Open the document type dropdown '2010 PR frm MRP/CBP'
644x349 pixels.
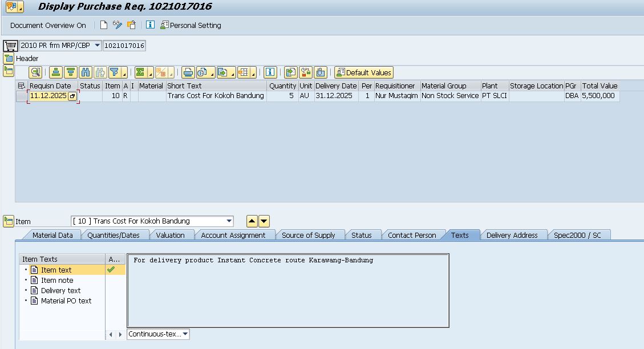97,46
